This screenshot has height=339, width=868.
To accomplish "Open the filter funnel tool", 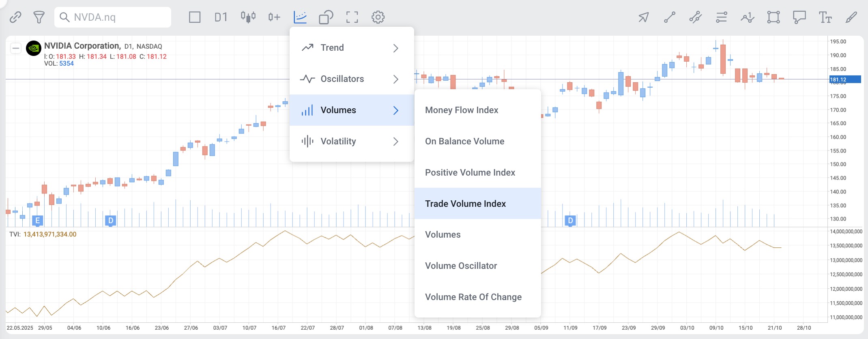I will (x=39, y=17).
